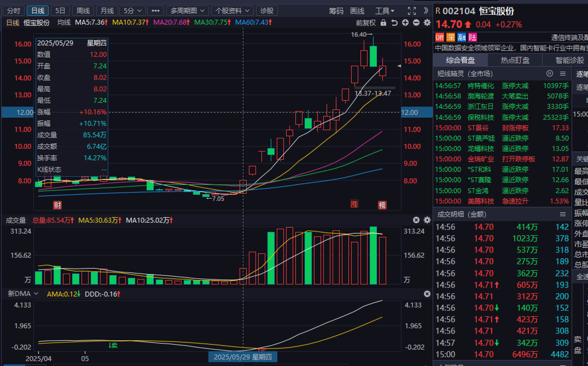Expand the 5分 period dropdown

132,11
